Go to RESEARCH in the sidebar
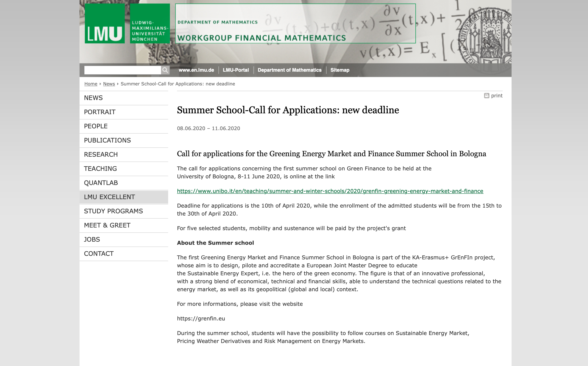 124,155
